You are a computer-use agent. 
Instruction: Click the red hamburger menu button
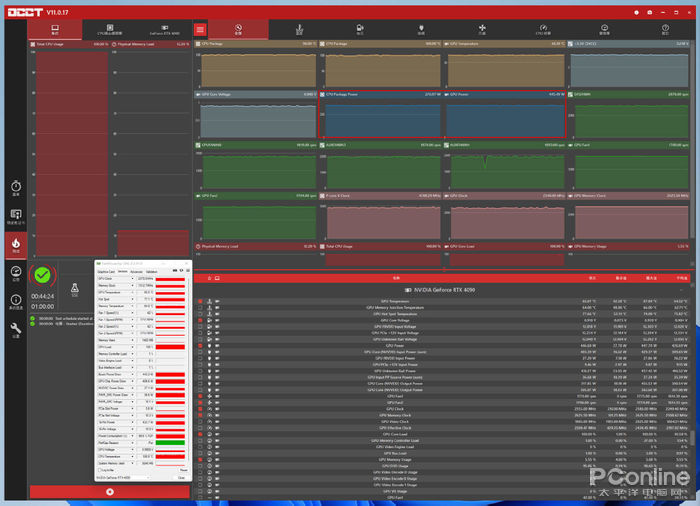point(200,30)
